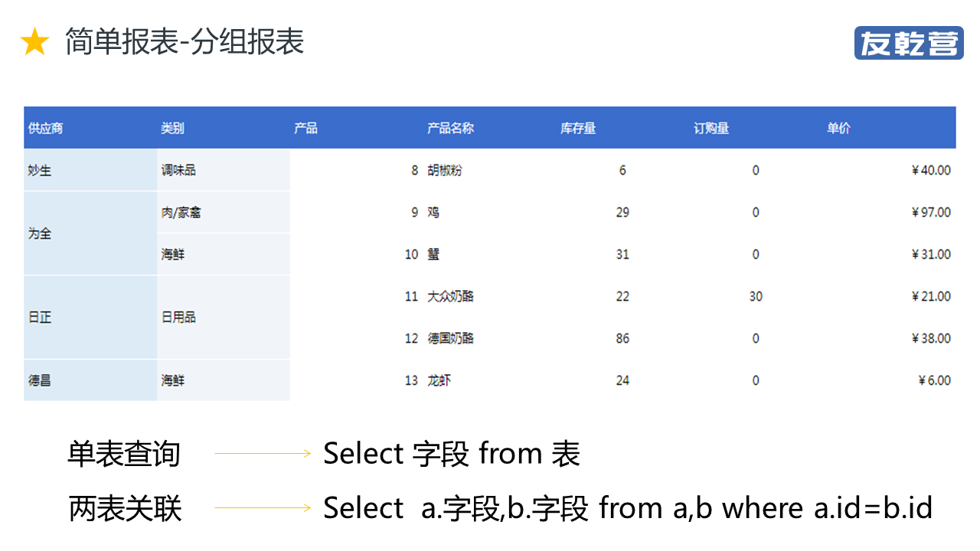980x551 pixels.
Task: Click the 胡椒粉 product name
Action: [445, 171]
